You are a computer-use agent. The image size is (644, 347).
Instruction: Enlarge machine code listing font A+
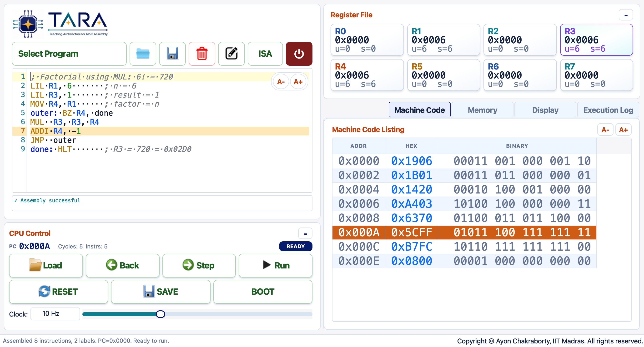point(623,130)
